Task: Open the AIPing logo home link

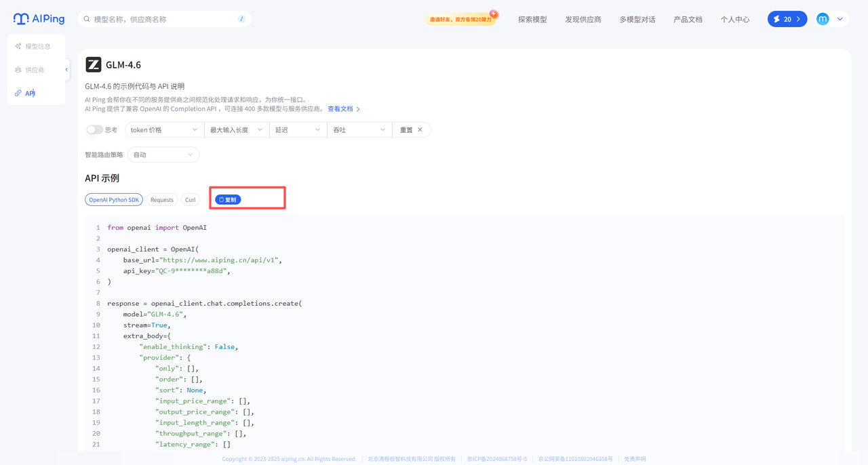Action: (x=39, y=19)
